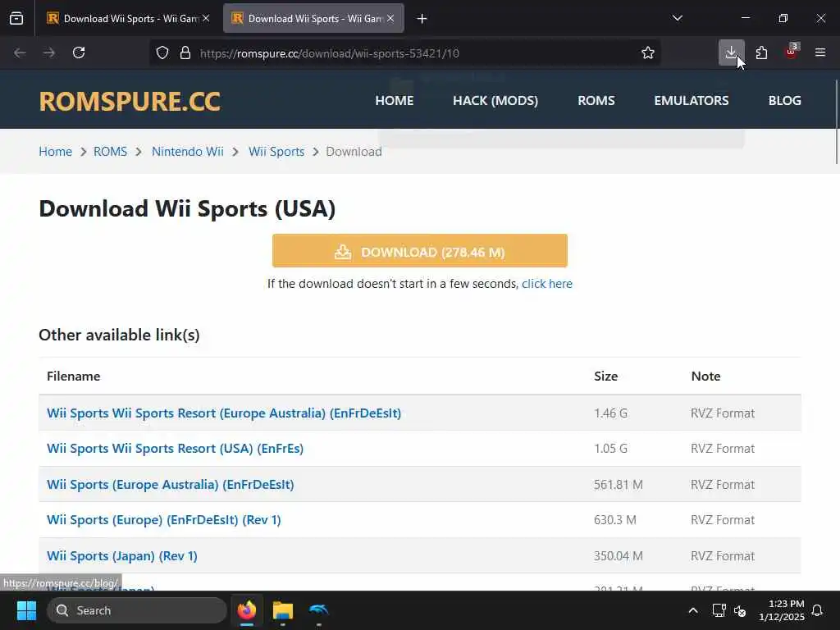Open BLOG navigation item
Viewport: 840px width, 630px height.
(785, 101)
